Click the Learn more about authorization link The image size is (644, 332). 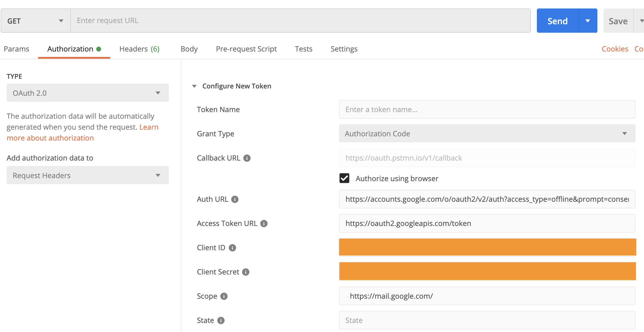click(x=50, y=138)
